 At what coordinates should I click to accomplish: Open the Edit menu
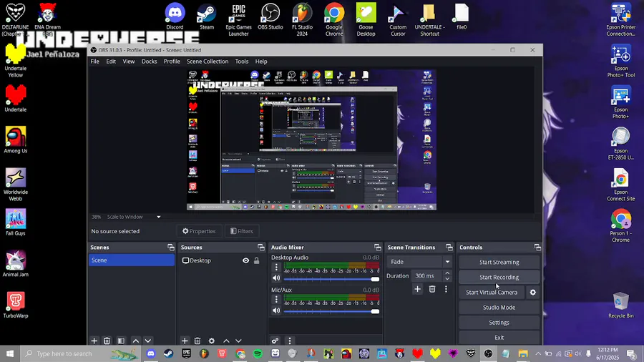click(x=111, y=61)
